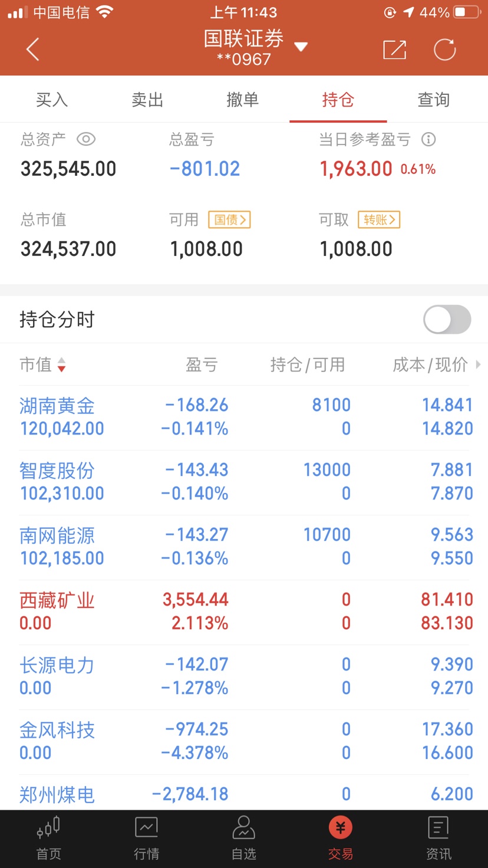Screen dimensions: 488x868
Task: Tap the 国债 button
Action: (229, 220)
